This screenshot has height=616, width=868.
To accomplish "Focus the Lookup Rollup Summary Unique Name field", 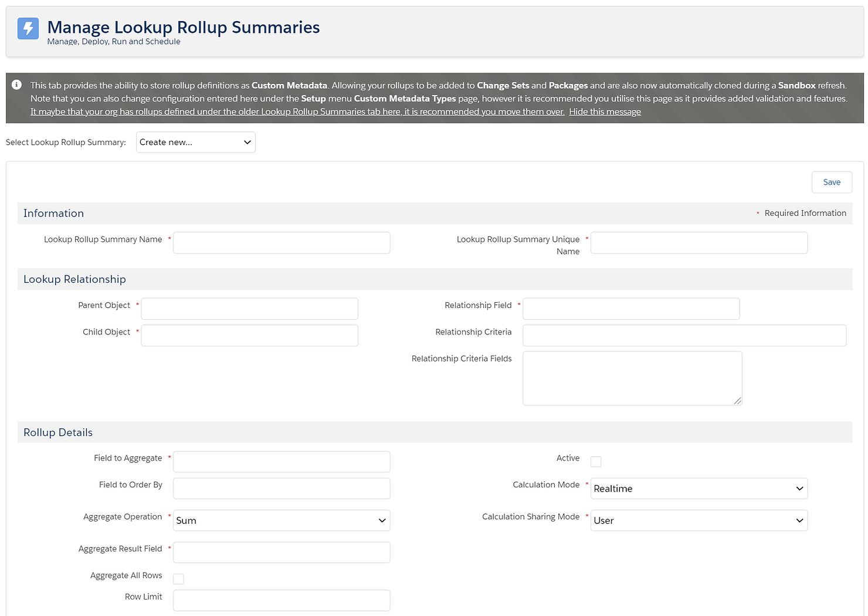I will pos(699,243).
